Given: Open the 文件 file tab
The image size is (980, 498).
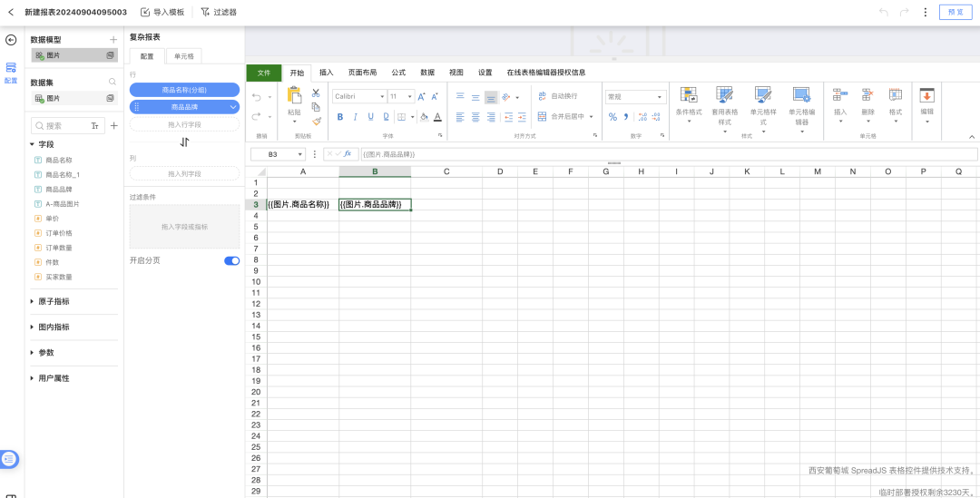Looking at the screenshot, I should pos(264,73).
